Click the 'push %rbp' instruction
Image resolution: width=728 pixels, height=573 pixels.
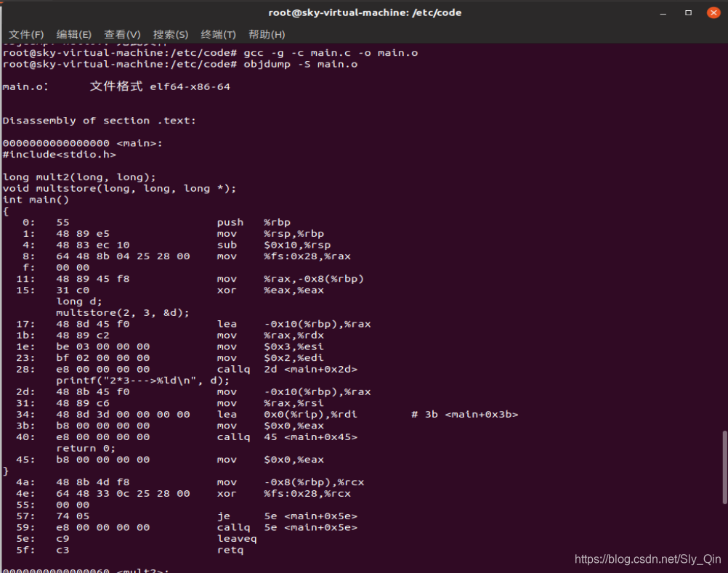(x=254, y=222)
